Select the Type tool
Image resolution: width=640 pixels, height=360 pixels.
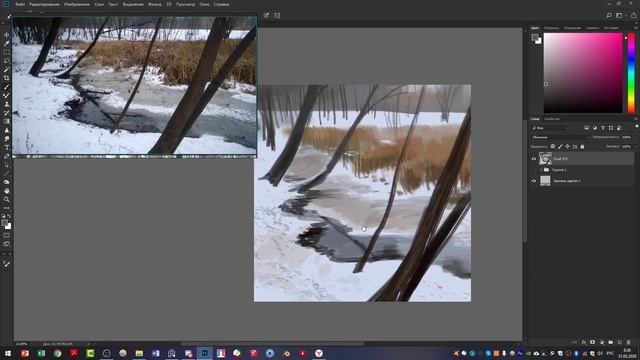tap(7, 148)
